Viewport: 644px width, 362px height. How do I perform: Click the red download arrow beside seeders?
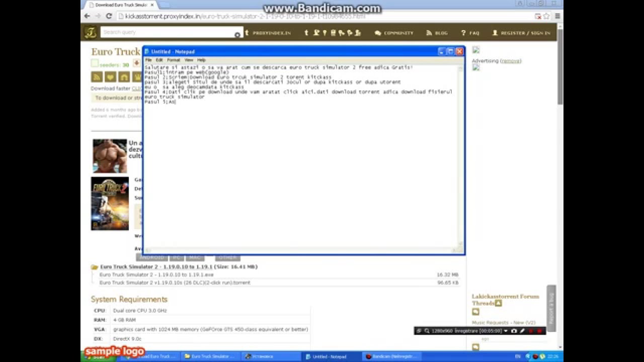136,63
